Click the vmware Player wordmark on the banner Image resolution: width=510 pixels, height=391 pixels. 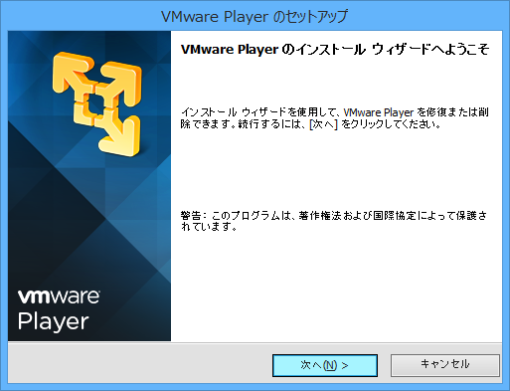point(59,310)
